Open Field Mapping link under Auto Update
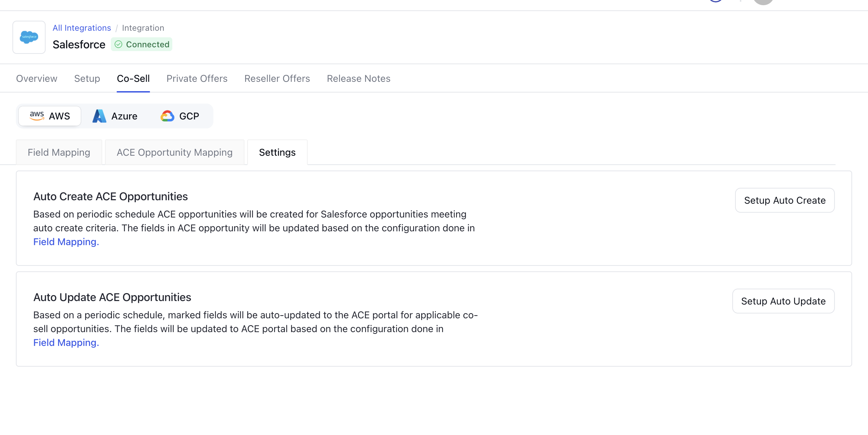This screenshot has height=435, width=868. (x=66, y=342)
